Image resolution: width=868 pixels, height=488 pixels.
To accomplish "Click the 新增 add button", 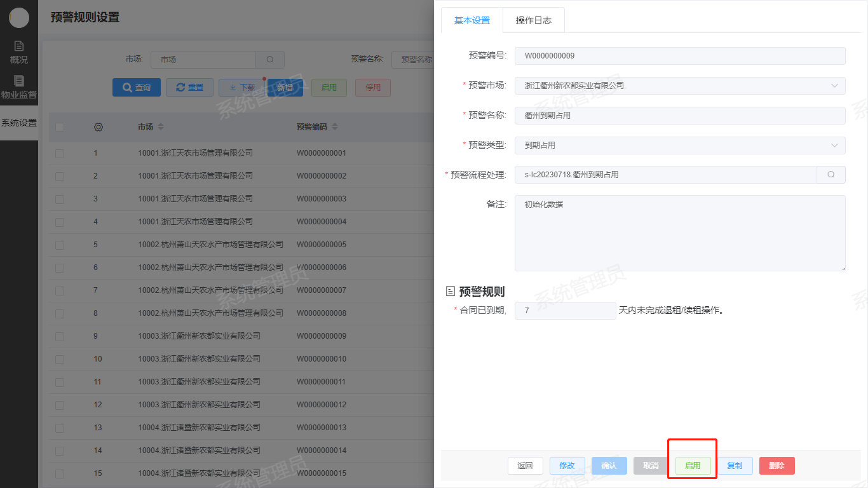I will tap(285, 88).
